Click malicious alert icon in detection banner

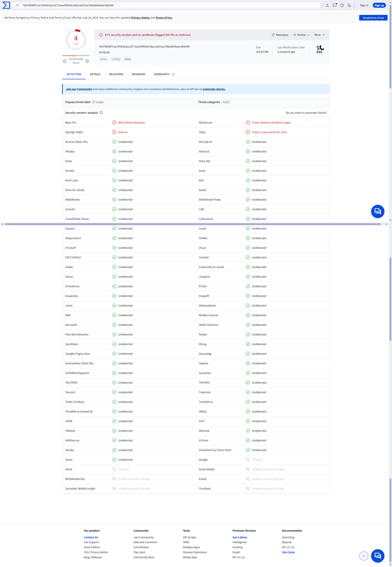click(101, 35)
